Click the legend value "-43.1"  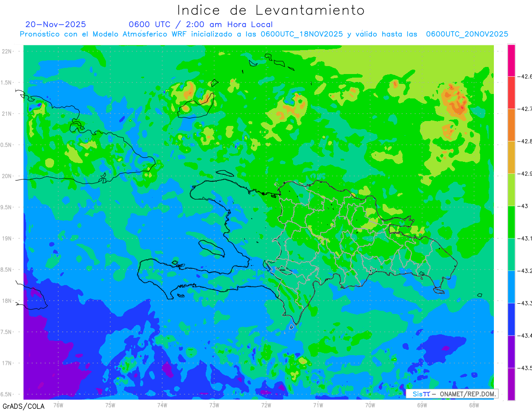pyautogui.click(x=525, y=239)
